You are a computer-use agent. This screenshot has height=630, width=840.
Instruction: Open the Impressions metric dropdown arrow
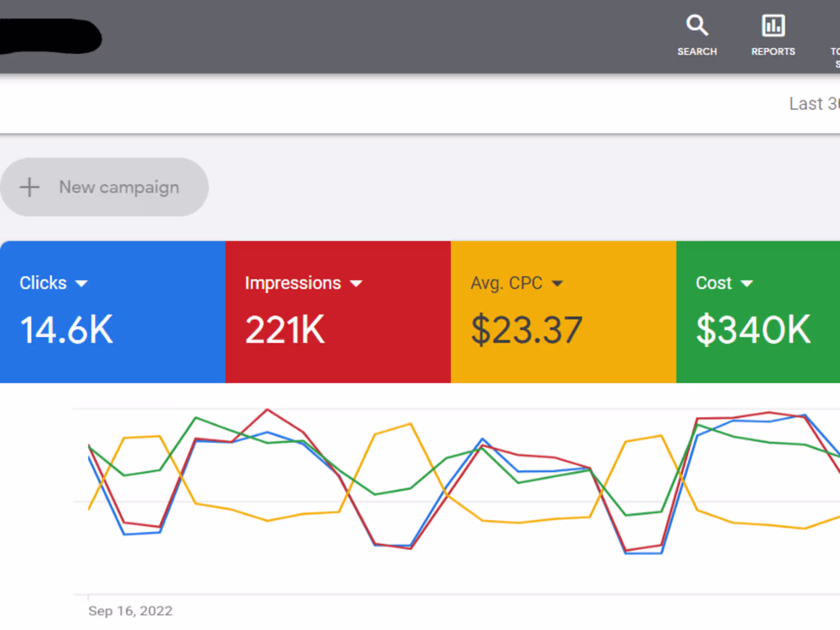click(356, 283)
